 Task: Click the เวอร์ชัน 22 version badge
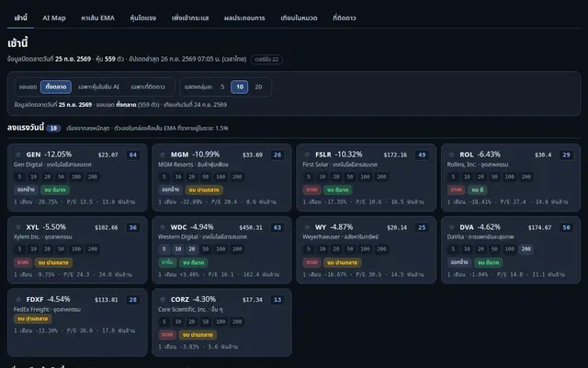pos(266,59)
